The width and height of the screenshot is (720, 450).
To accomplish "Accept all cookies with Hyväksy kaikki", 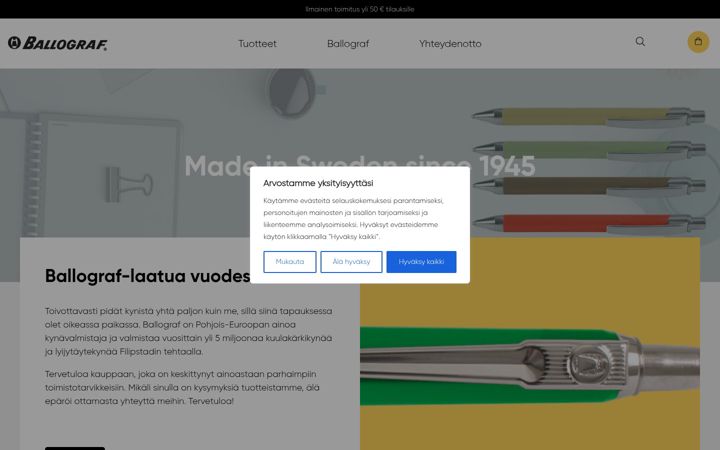I will [x=421, y=262].
